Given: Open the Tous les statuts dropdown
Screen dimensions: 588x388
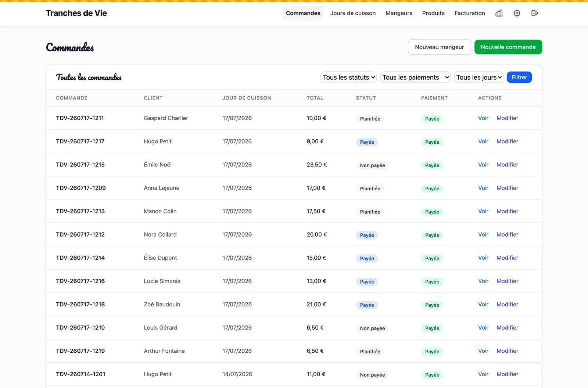Looking at the screenshot, I should click(349, 77).
